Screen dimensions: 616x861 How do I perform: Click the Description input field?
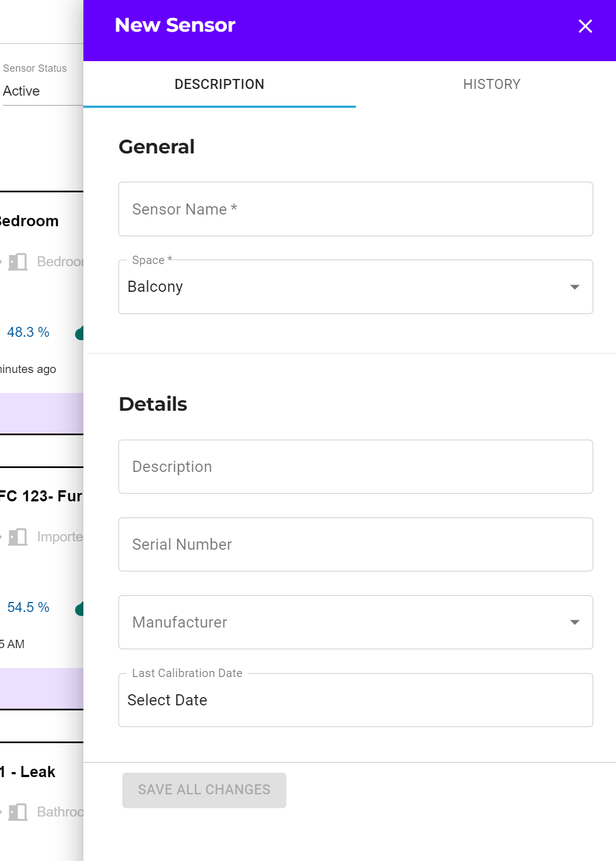(x=356, y=467)
